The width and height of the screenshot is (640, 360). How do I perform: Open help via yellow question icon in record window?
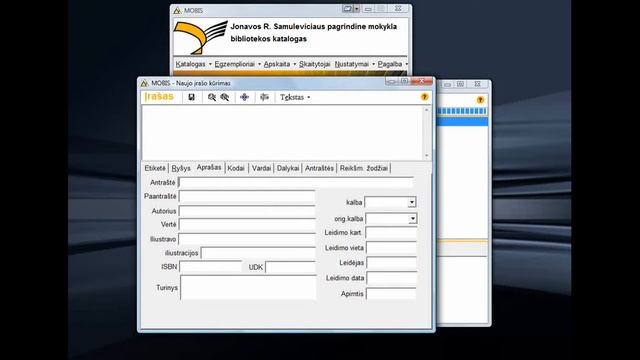point(424,97)
